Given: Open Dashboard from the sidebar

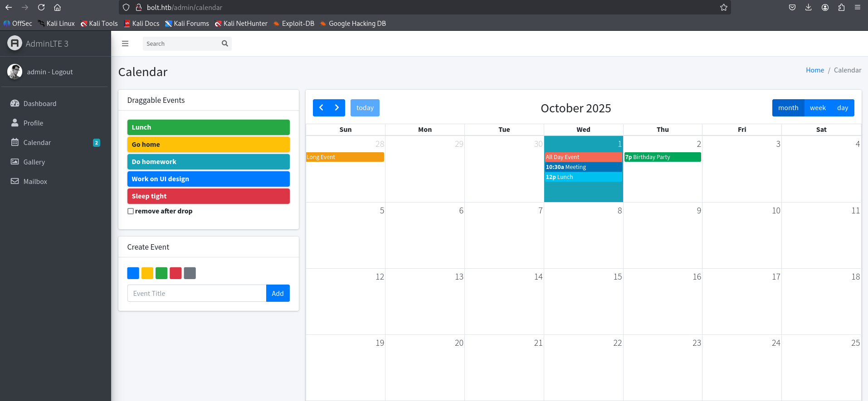Looking at the screenshot, I should (x=40, y=104).
